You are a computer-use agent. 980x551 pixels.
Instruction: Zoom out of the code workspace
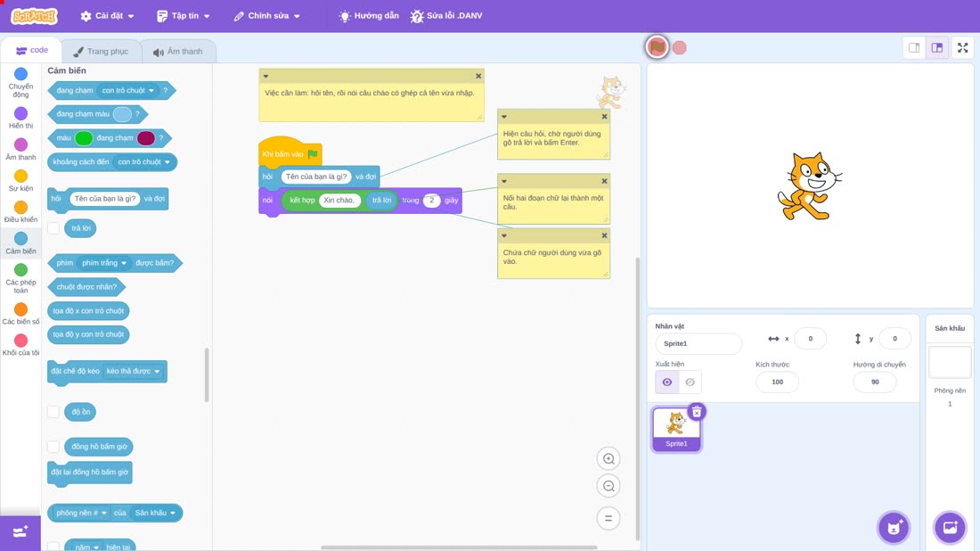pos(608,486)
